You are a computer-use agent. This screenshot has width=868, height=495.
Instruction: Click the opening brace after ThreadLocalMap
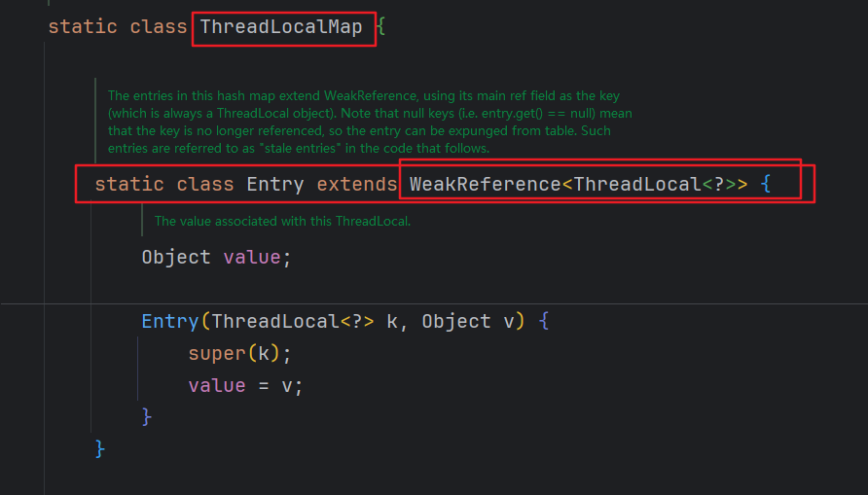pos(381,27)
